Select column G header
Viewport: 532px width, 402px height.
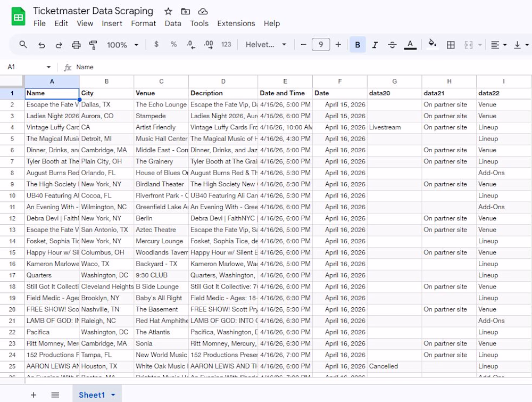pos(395,81)
